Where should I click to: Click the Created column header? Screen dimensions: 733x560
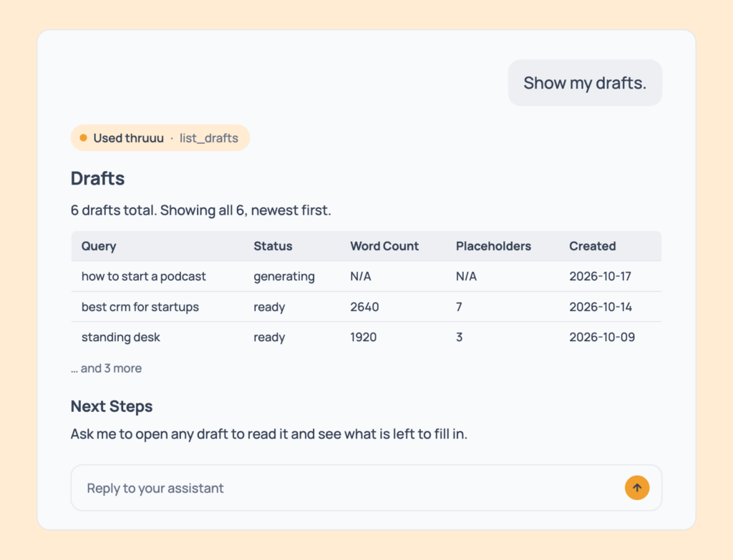(x=592, y=246)
